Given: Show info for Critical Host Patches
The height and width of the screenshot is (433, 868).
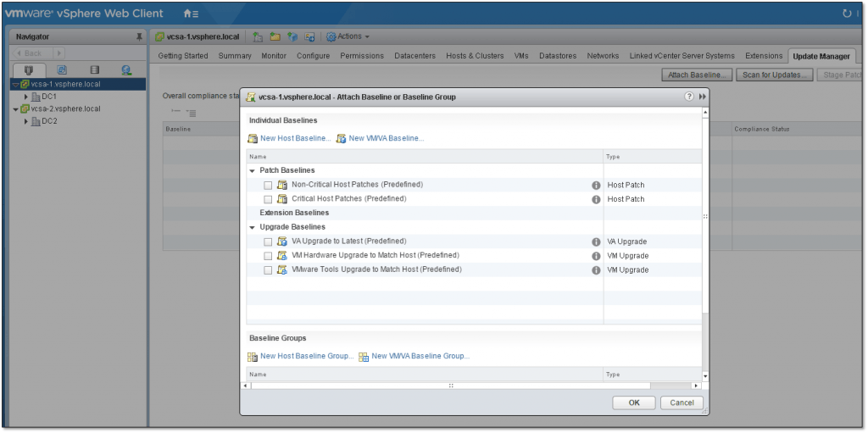Looking at the screenshot, I should pos(596,199).
